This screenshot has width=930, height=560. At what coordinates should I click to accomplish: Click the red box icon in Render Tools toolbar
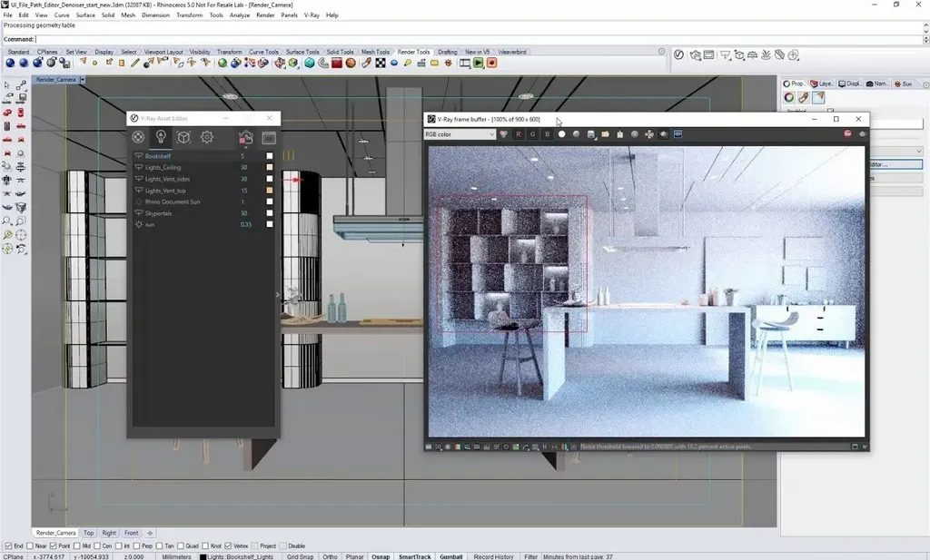pyautogui.click(x=337, y=63)
